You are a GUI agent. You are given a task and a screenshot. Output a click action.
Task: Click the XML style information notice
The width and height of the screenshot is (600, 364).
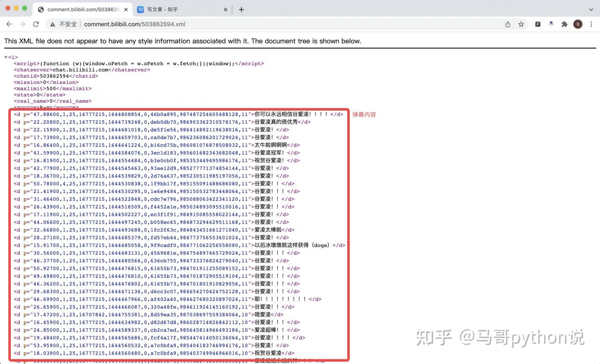coord(183,41)
